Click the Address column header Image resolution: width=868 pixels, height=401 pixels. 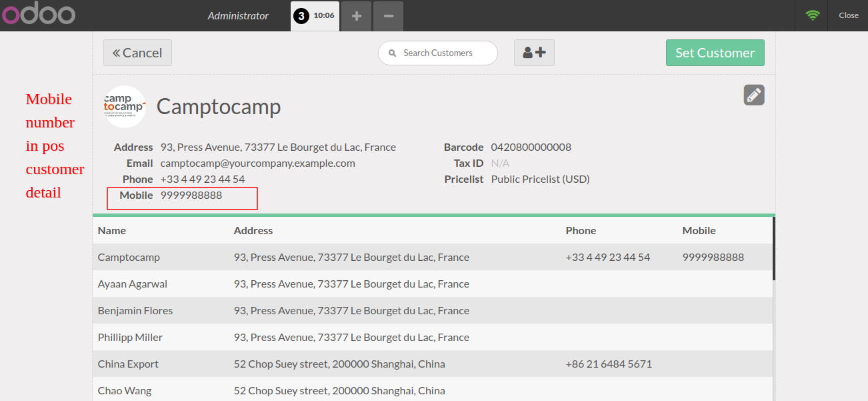click(253, 230)
